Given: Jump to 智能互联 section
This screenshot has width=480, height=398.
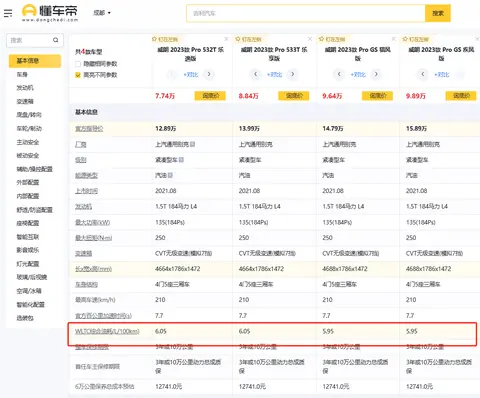Looking at the screenshot, I should pyautogui.click(x=28, y=237).
